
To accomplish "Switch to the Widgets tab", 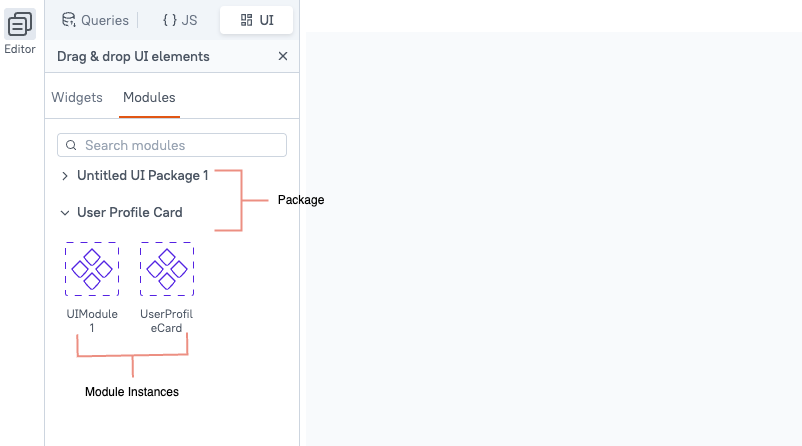I will pos(77,98).
